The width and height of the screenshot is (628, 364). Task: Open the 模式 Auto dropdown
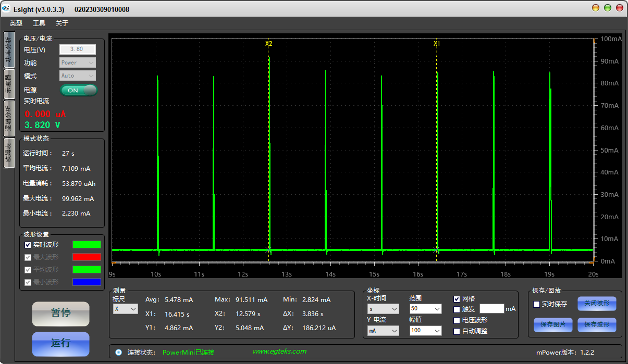[x=78, y=76]
